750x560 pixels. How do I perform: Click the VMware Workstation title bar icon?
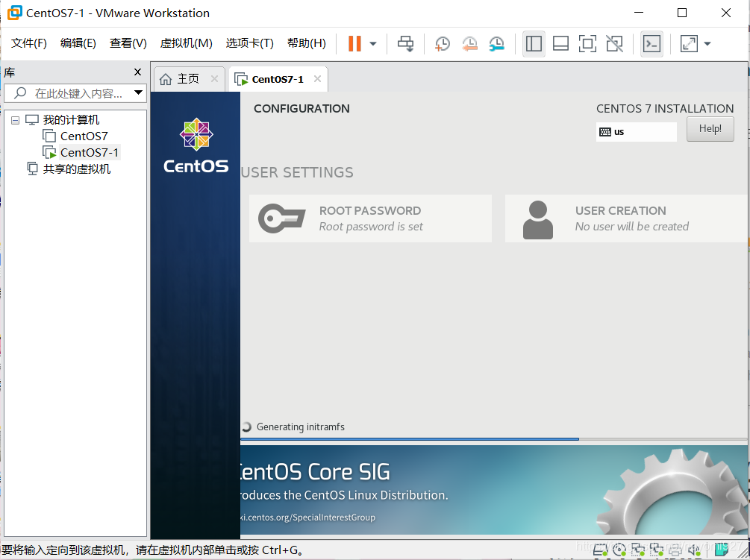pyautogui.click(x=14, y=13)
